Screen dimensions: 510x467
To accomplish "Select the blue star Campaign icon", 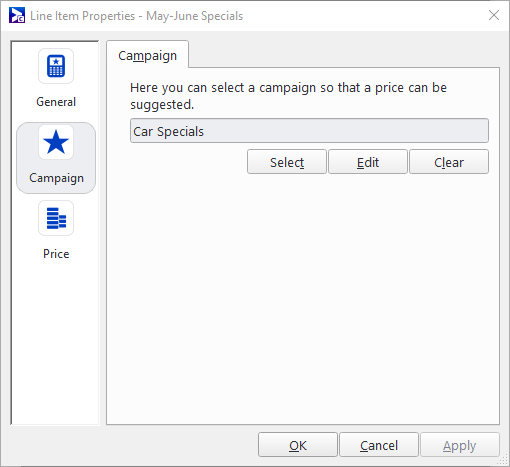I will coord(56,142).
